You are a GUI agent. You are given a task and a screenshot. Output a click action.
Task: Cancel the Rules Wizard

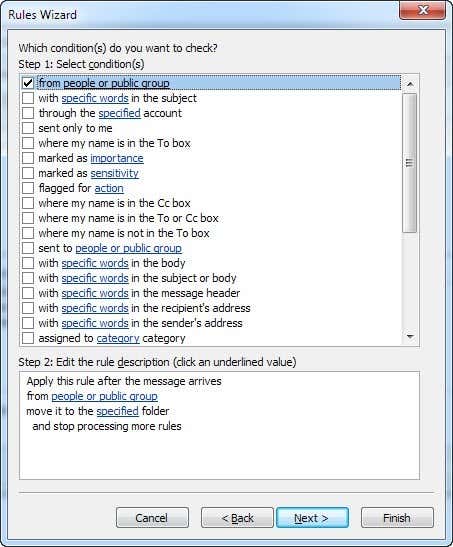(152, 518)
